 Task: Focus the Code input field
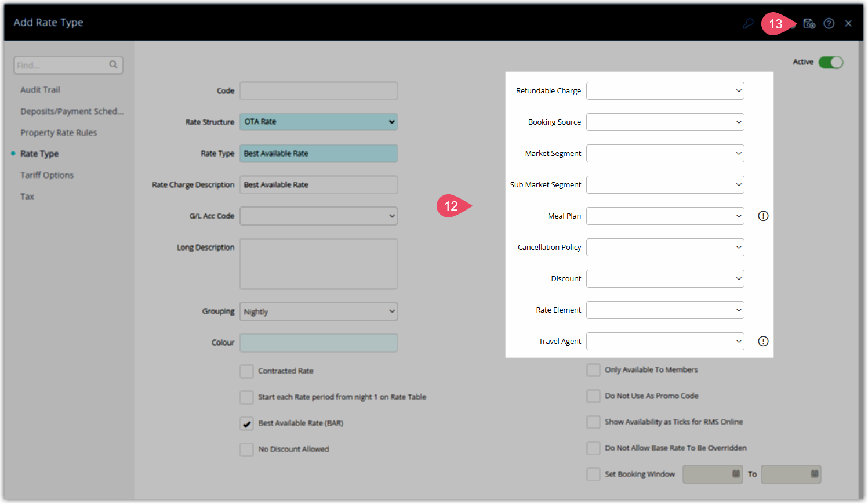pos(318,90)
